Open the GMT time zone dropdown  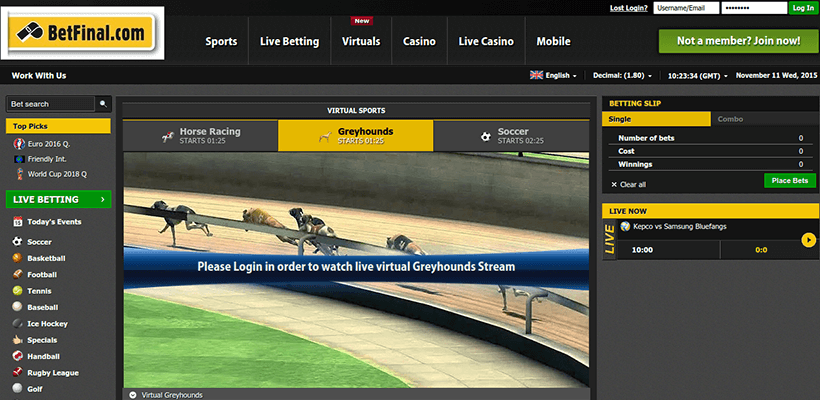pos(698,76)
